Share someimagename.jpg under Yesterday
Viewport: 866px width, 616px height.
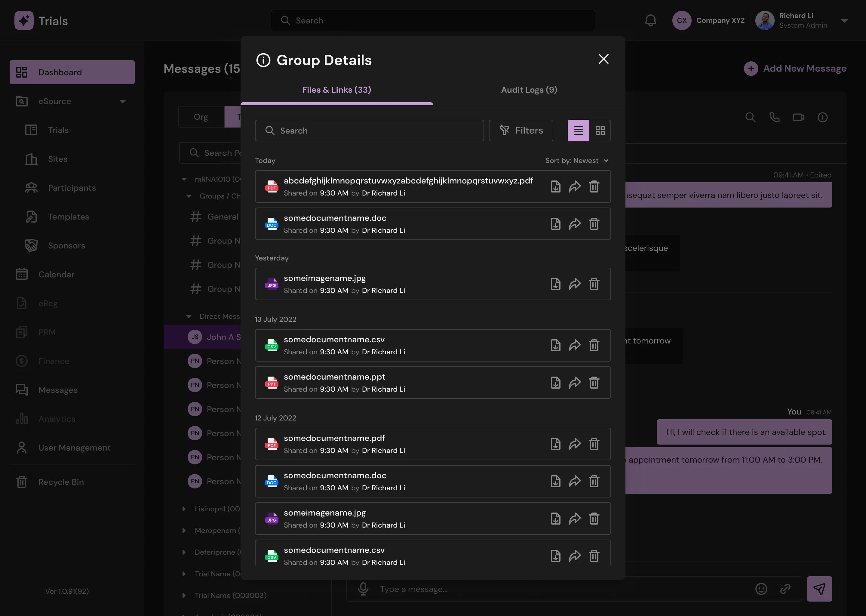coord(575,284)
